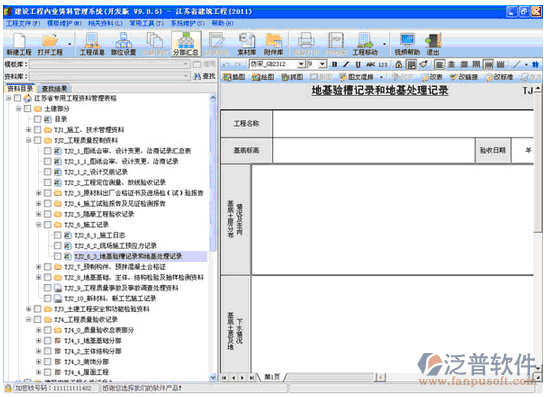The width and height of the screenshot is (547, 397).
Task: Tick checkbox for TJ2_6_1 施工日志
Action: click(58, 235)
